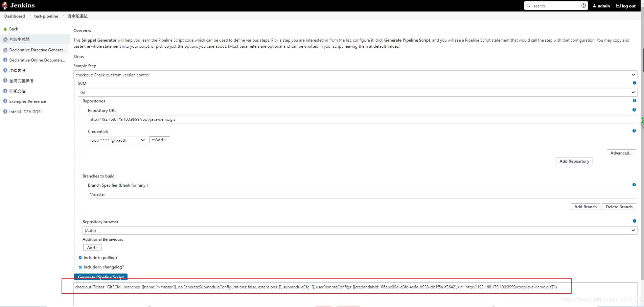Screen dimensions: 644x307
Task: Disable Include in changelog?
Action: pos(80,267)
